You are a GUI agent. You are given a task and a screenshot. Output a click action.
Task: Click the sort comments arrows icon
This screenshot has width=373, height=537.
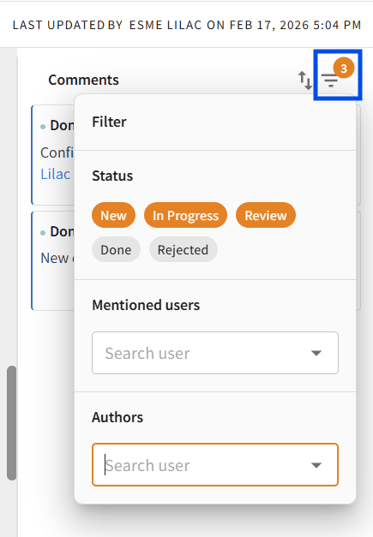[x=304, y=80]
